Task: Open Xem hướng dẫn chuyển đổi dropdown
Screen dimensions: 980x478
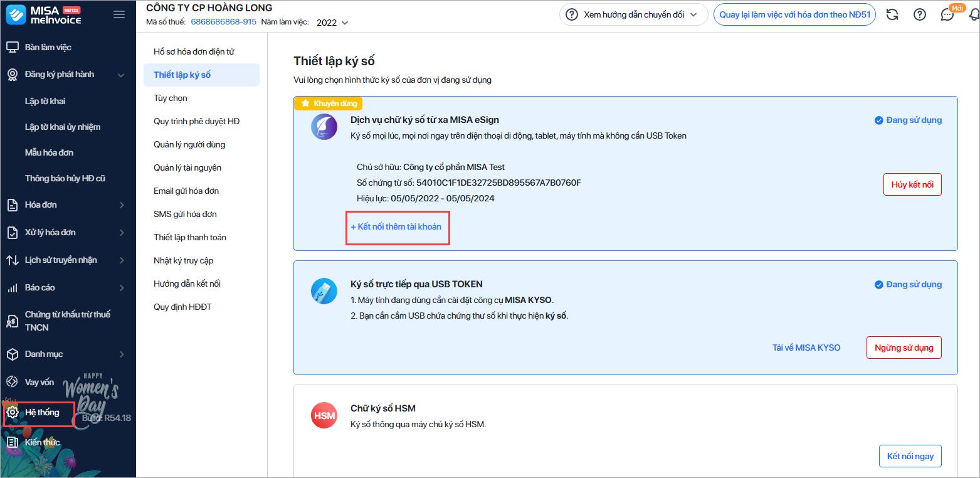Action: click(x=633, y=15)
